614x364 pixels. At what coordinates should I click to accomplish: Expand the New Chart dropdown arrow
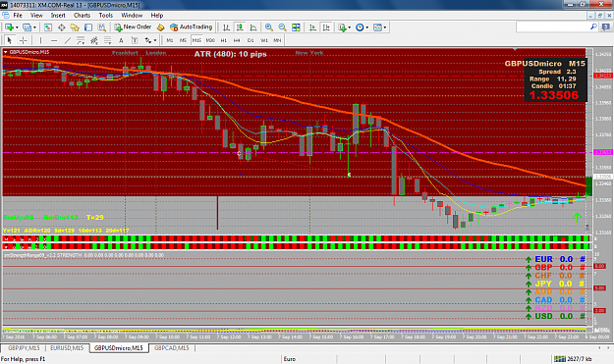click(17, 27)
